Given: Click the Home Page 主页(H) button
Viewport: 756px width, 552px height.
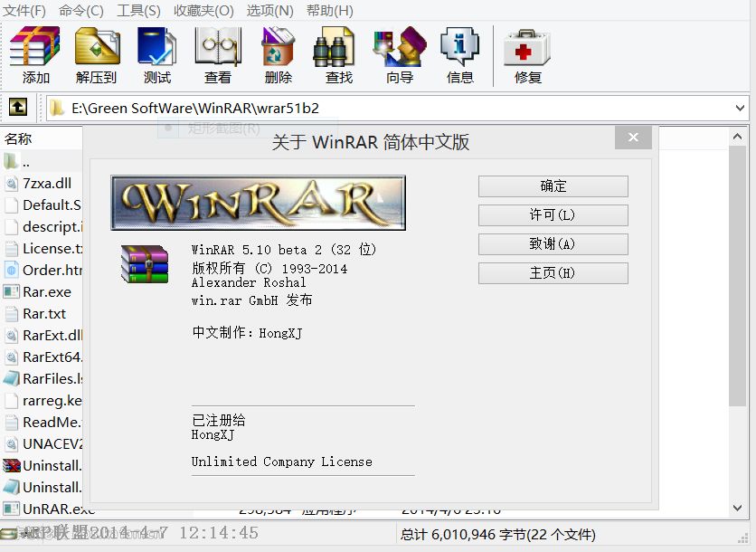Looking at the screenshot, I should 553,273.
